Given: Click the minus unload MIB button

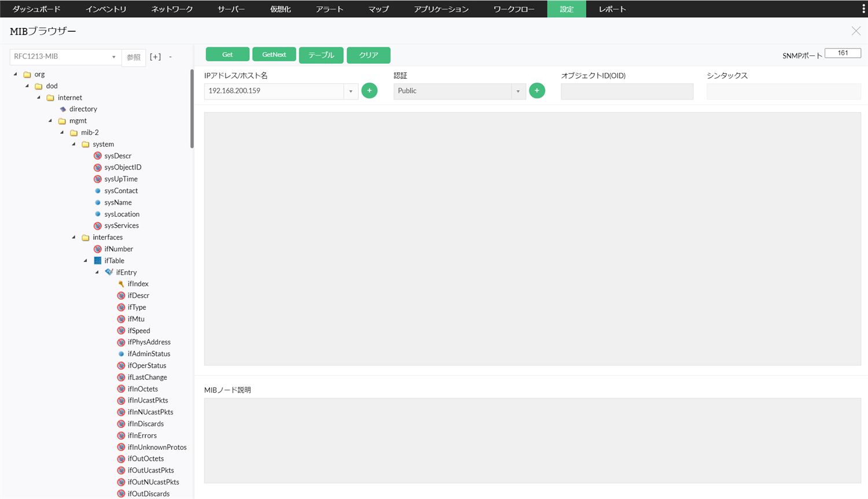Looking at the screenshot, I should (x=170, y=57).
